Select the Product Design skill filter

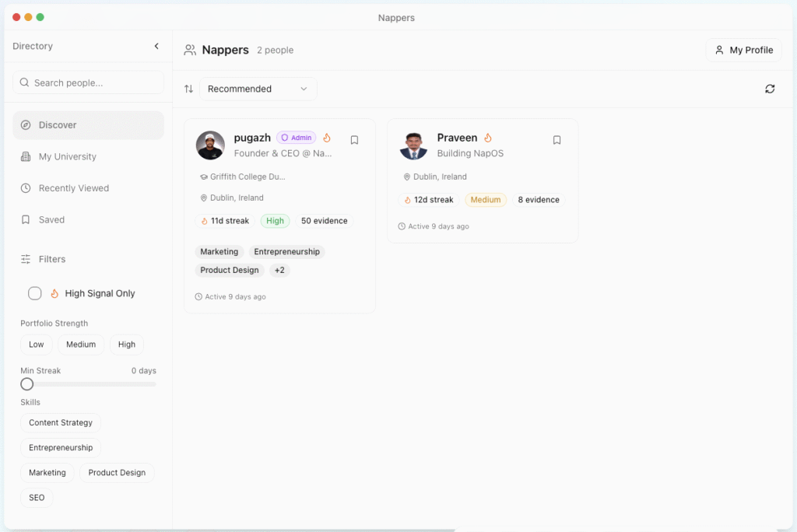[117, 473]
